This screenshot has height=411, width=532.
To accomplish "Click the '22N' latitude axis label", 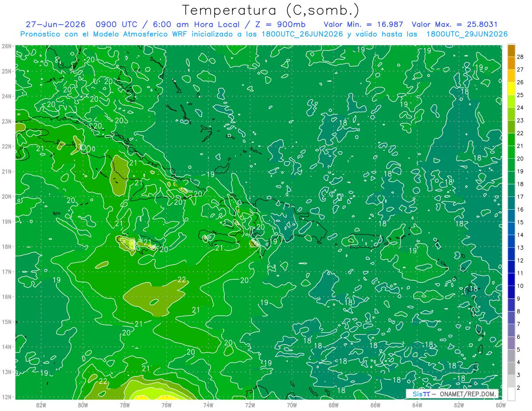I will pos(7,146).
